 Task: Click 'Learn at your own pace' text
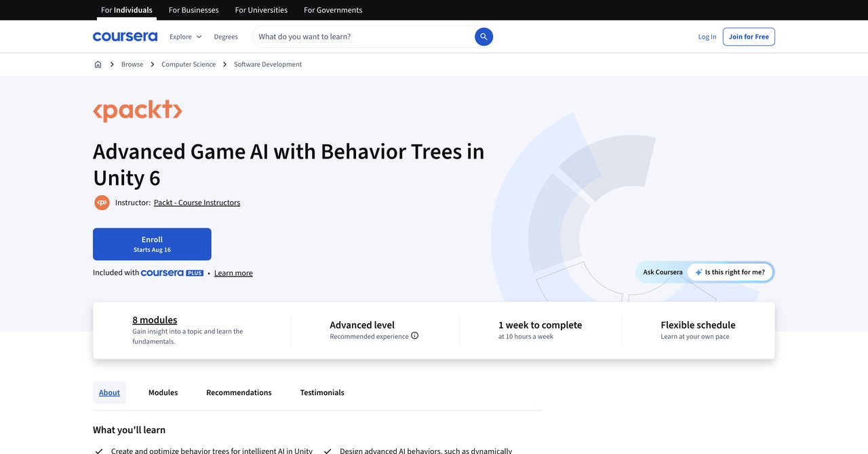click(695, 337)
